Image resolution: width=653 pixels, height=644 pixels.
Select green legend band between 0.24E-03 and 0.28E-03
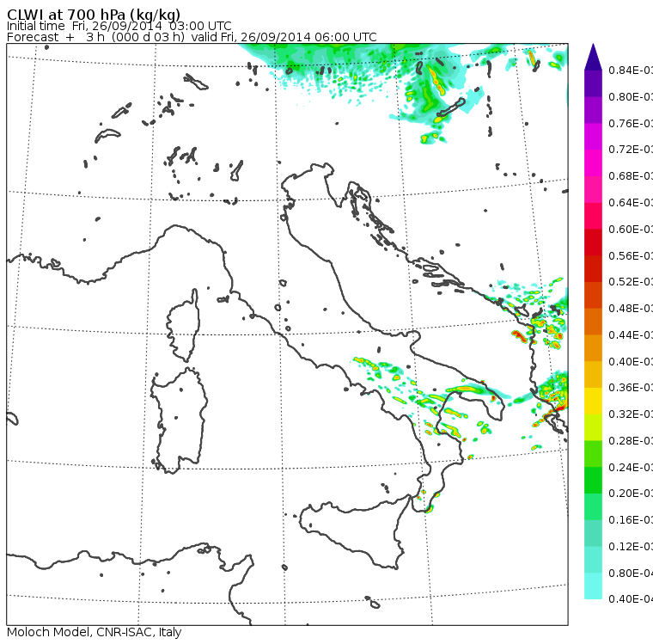click(593, 454)
